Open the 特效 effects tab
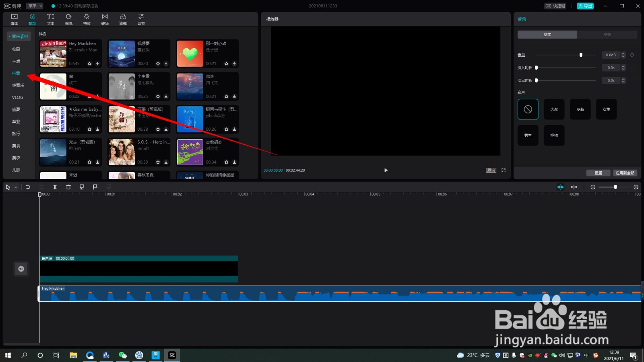This screenshot has height=362, width=644. pos(87,19)
